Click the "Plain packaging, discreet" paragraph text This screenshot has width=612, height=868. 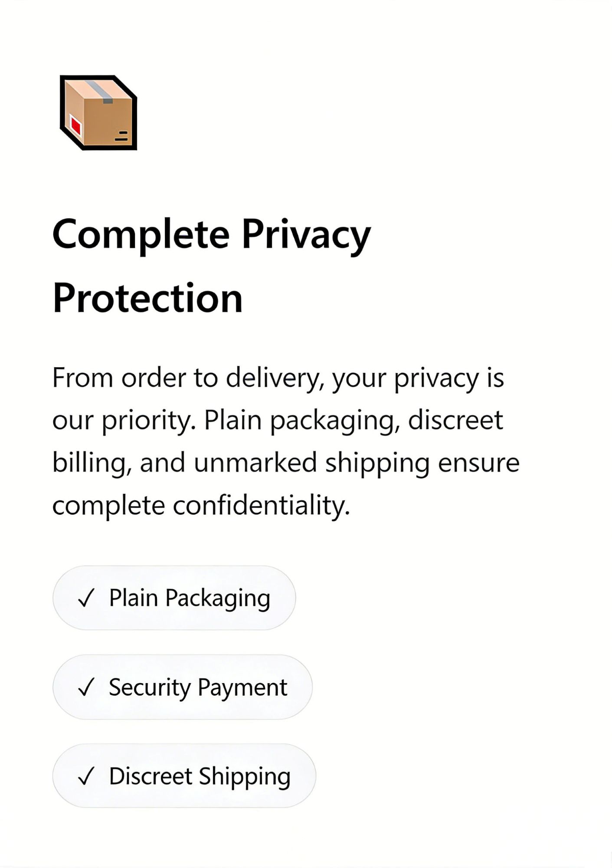(x=353, y=421)
